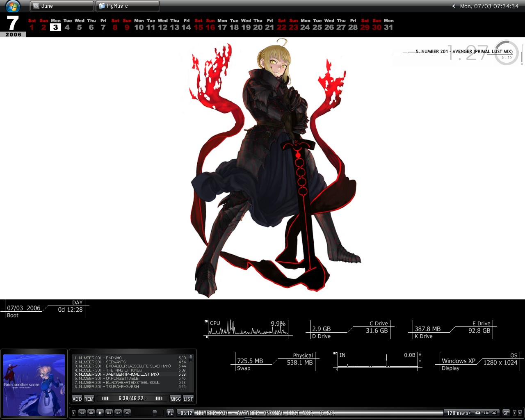
Task: Click Swap 725.5 MB value
Action: click(x=250, y=361)
